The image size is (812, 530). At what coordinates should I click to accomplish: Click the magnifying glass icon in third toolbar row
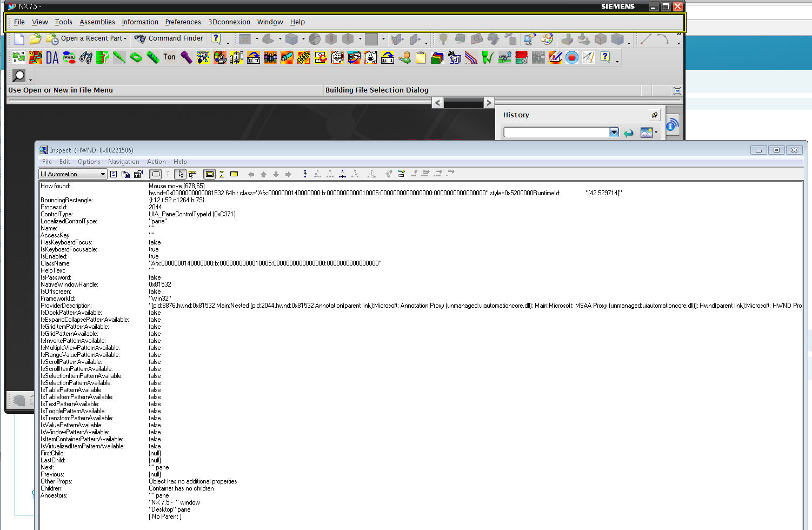19,76
